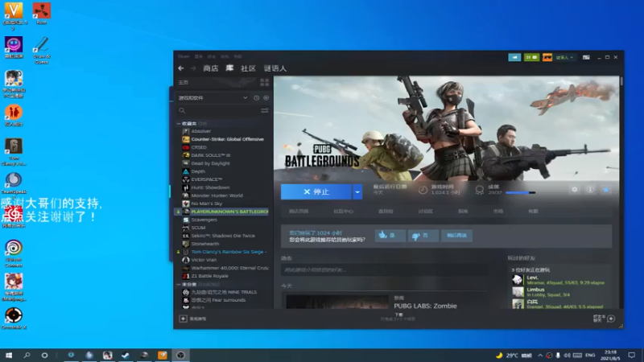
Task: Open the Draw & Guess desktop shortcut
Action: pos(42,49)
